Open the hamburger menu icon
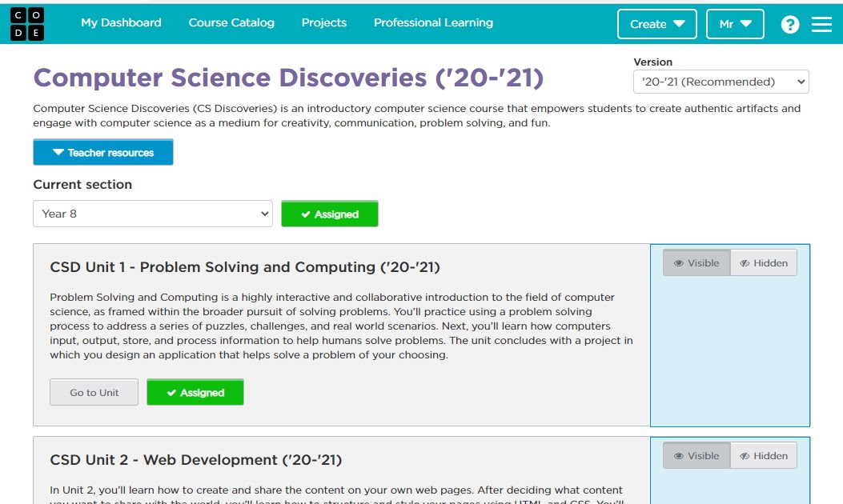Viewport: 843px width, 504px height. tap(821, 24)
